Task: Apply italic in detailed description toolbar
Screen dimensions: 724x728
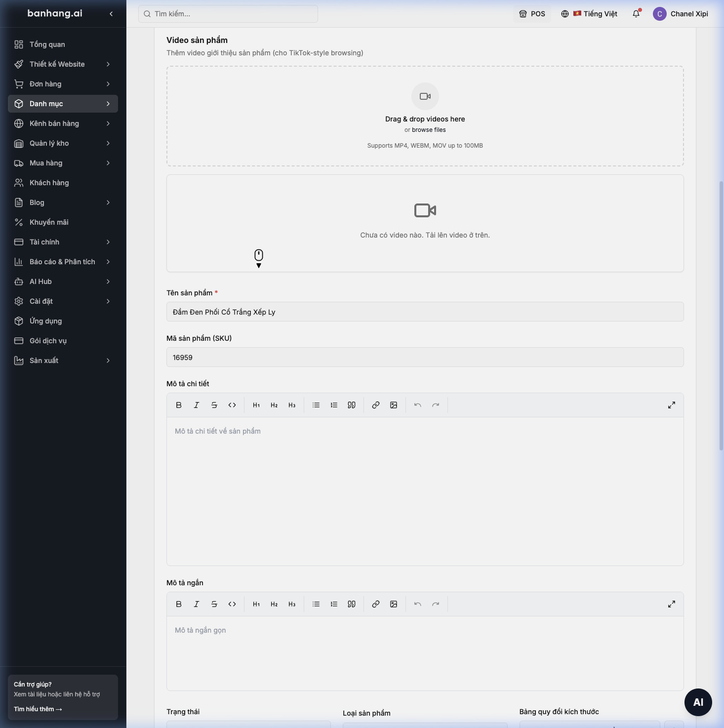Action: tap(197, 405)
